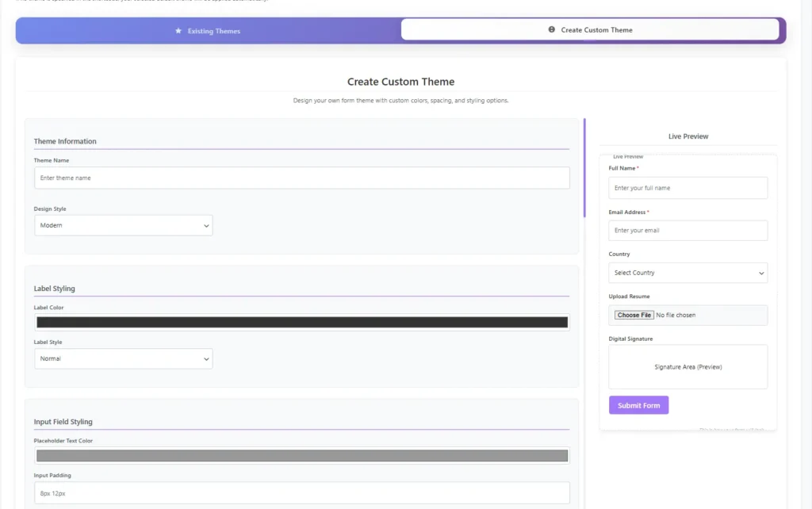Open the Design Style dropdown showing Modern
The height and width of the screenshot is (509, 812).
tap(123, 225)
